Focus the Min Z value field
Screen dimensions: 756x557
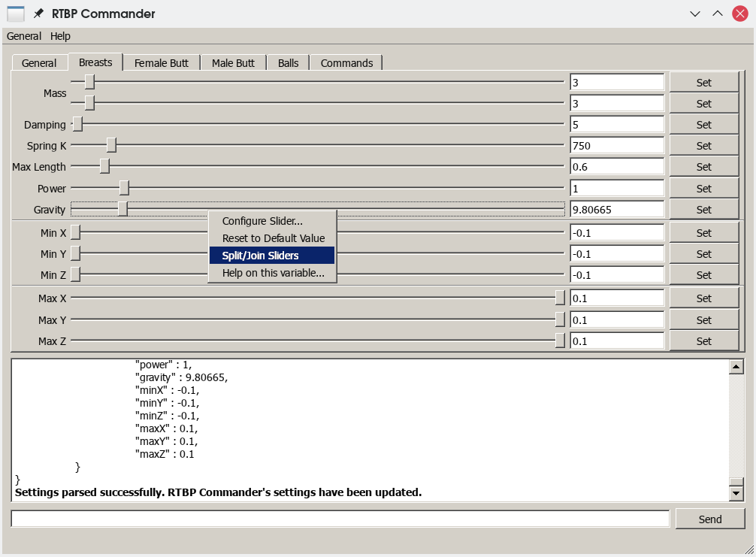tap(617, 275)
